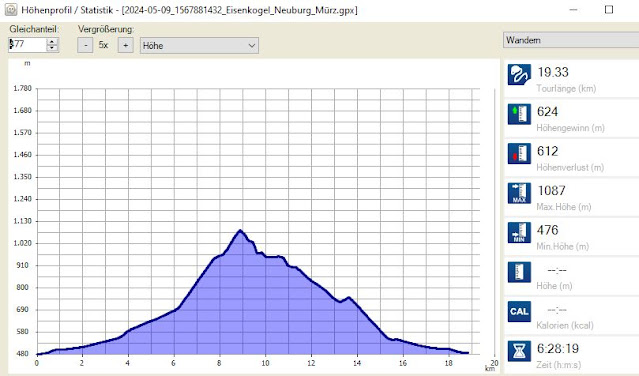
Task: Click the 1.130 y-axis label
Action: [22, 221]
